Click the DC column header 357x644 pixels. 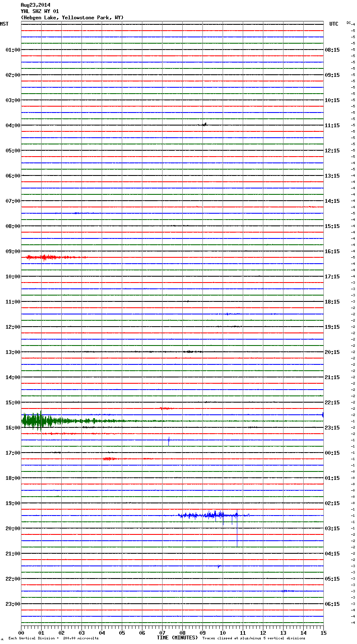(x=349, y=23)
